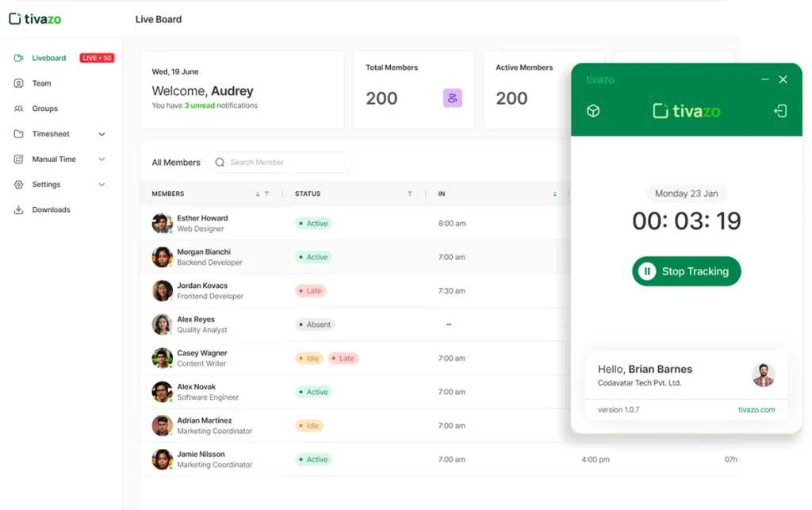Image resolution: width=812 pixels, height=510 pixels.
Task: Click the Groups icon in sidebar
Action: pos(18,109)
